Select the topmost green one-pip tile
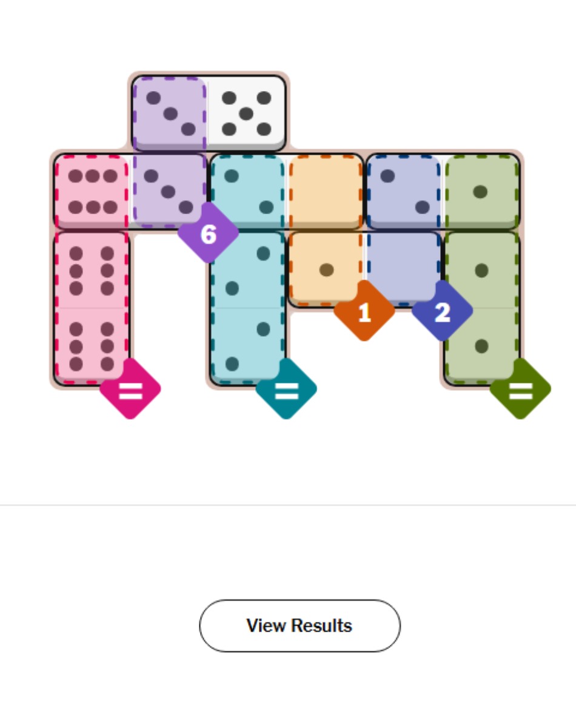This screenshot has width=576, height=728. pos(481,190)
